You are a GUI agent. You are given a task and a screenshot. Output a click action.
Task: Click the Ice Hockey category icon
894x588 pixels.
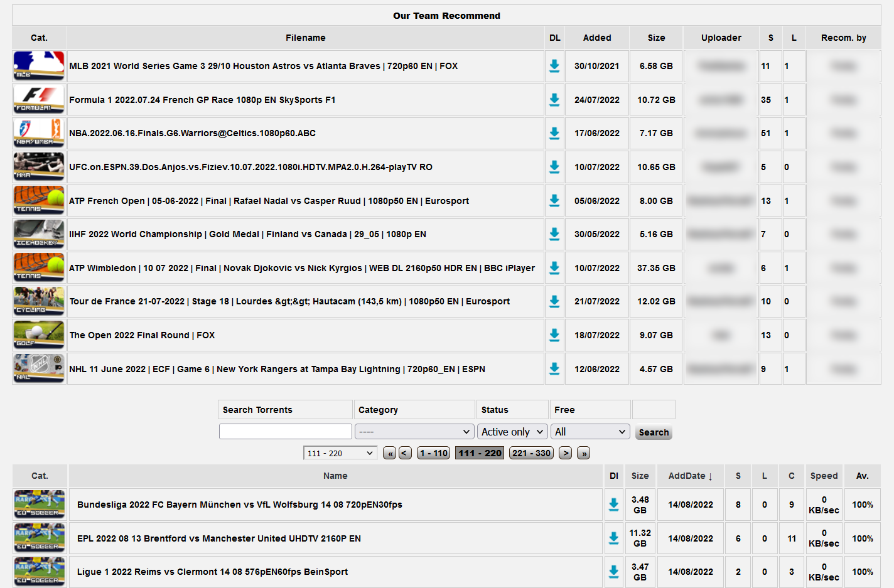click(39, 234)
